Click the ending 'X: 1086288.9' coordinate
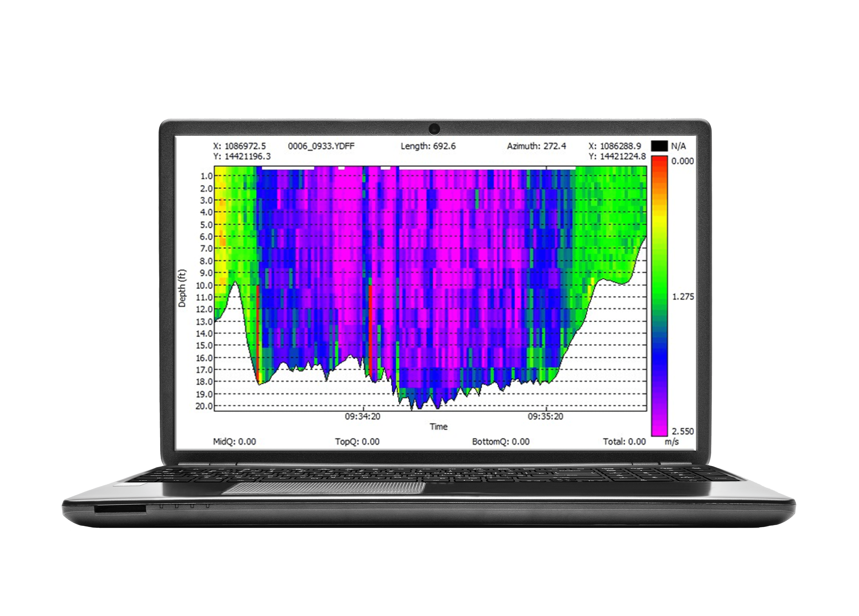859x616 pixels. coord(615,146)
